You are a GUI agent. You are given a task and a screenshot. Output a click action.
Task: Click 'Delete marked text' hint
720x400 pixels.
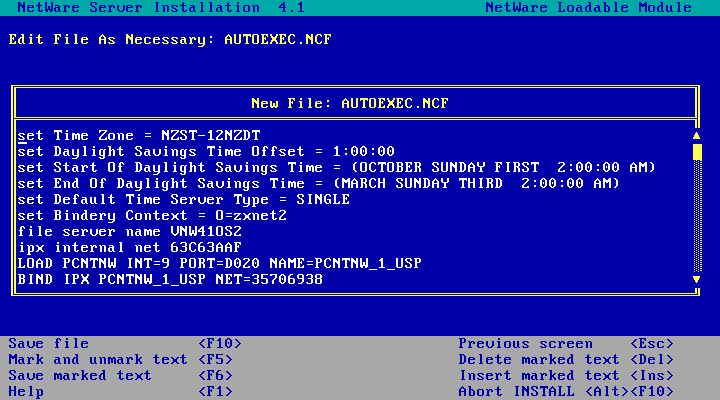539,359
